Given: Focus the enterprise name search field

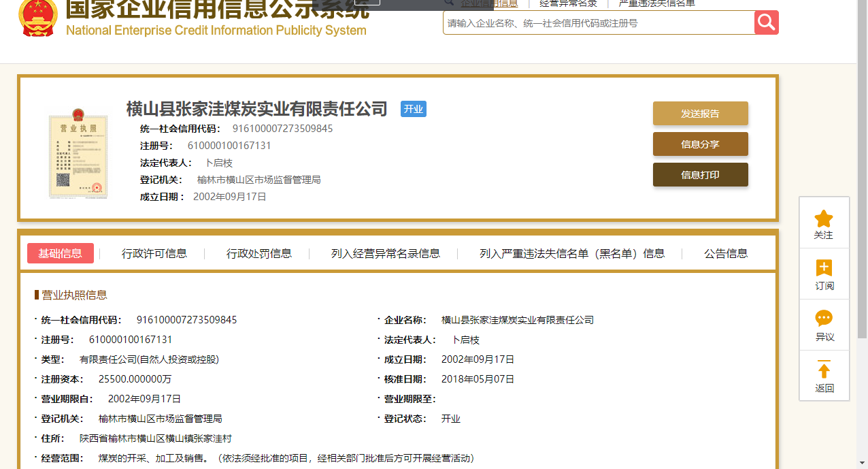Looking at the screenshot, I should 599,23.
